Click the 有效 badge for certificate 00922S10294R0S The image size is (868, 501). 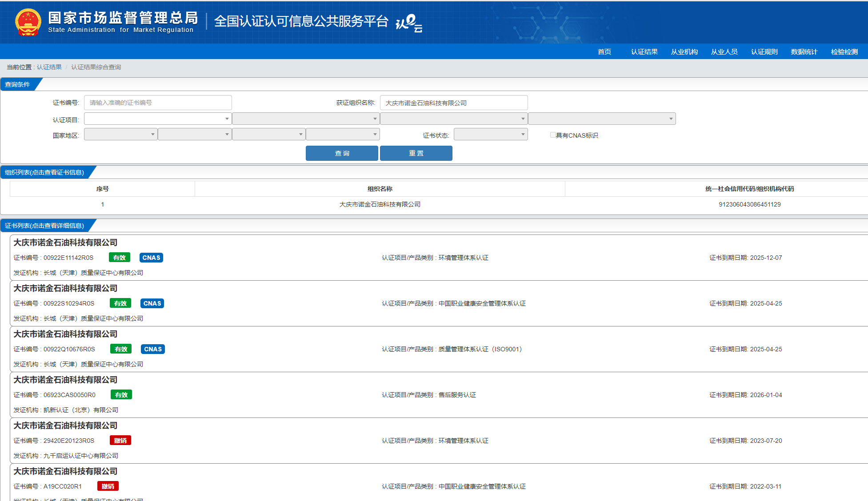120,303
